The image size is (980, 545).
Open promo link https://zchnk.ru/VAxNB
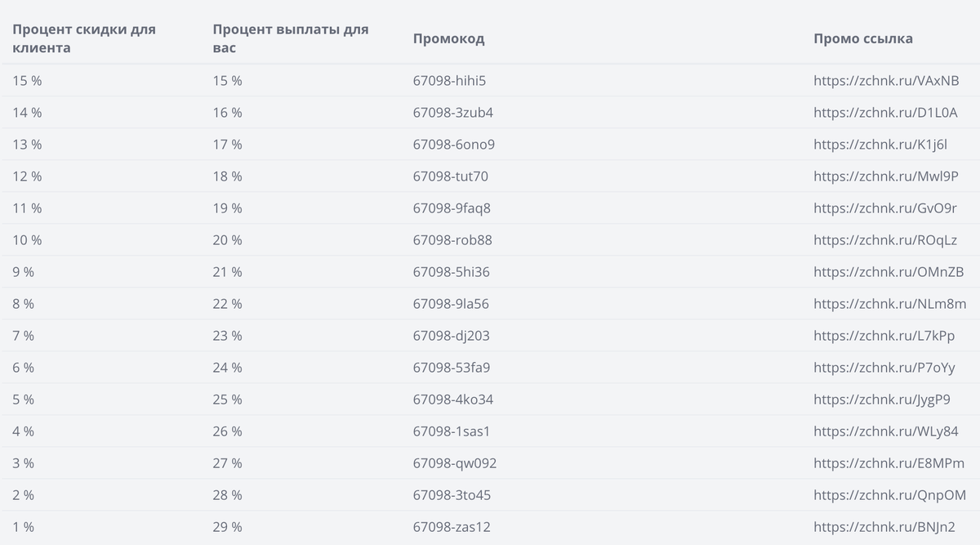coord(886,81)
